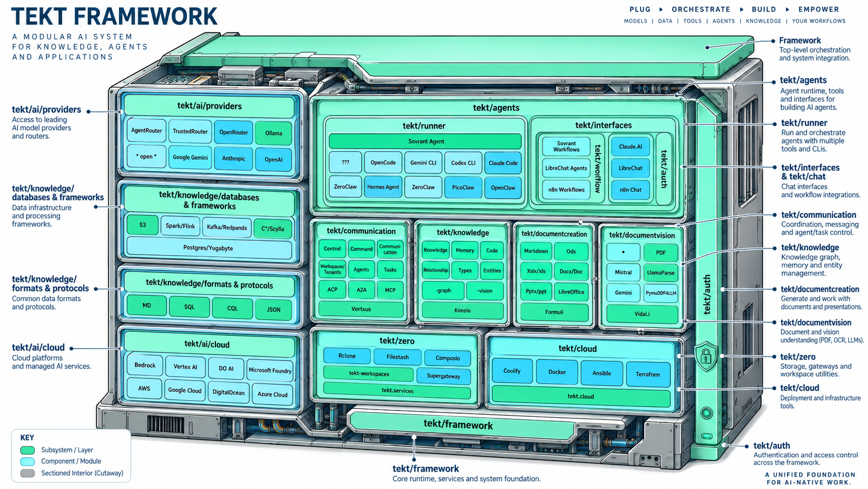Screen dimensions: 868x489
Task: Click the Bedrock cloud box
Action: tap(145, 365)
